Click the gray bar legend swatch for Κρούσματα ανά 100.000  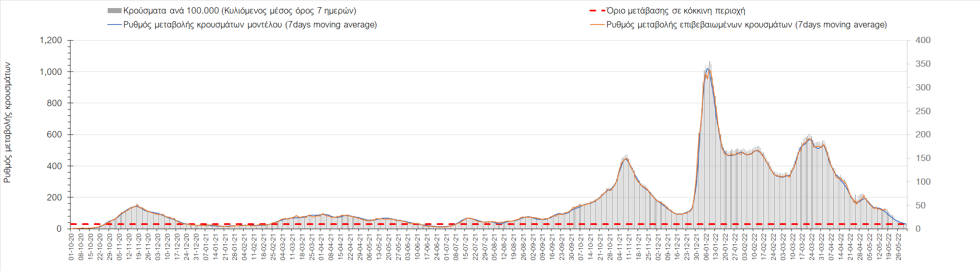click(x=114, y=11)
